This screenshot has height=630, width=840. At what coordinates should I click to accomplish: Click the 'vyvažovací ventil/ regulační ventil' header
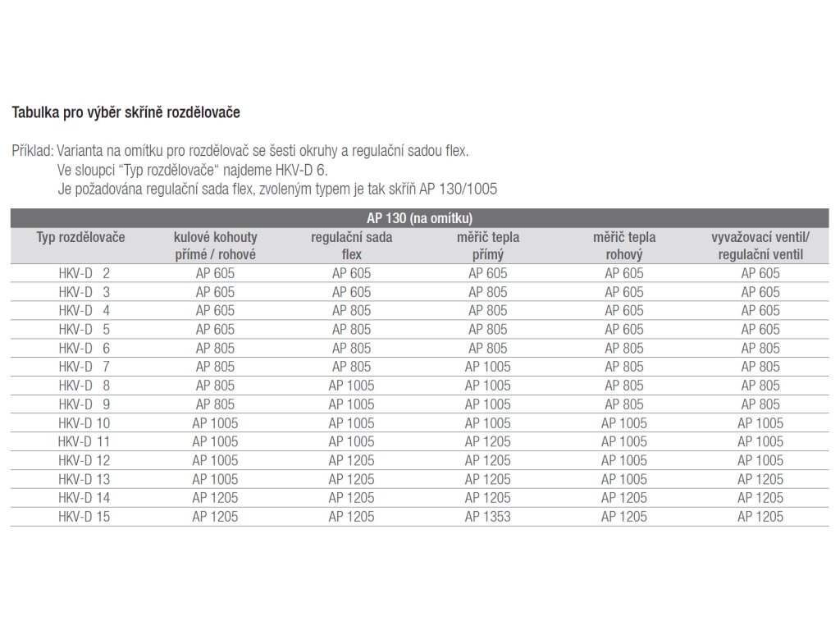click(x=760, y=246)
